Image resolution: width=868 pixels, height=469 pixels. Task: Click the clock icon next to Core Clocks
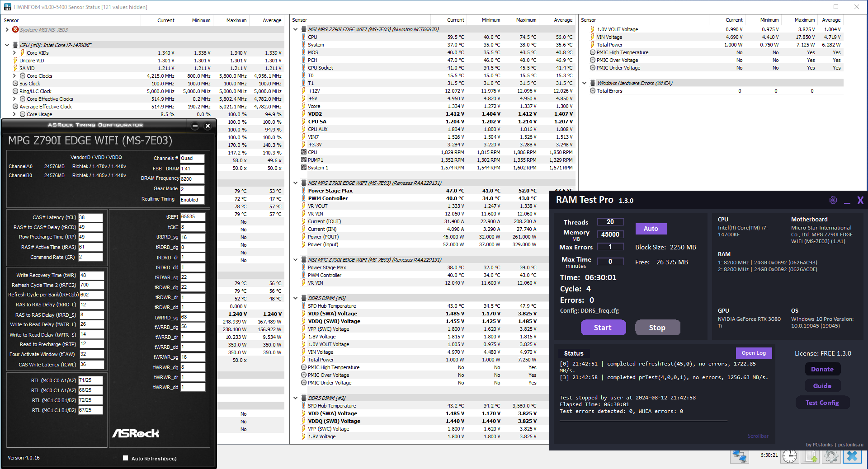pos(23,76)
